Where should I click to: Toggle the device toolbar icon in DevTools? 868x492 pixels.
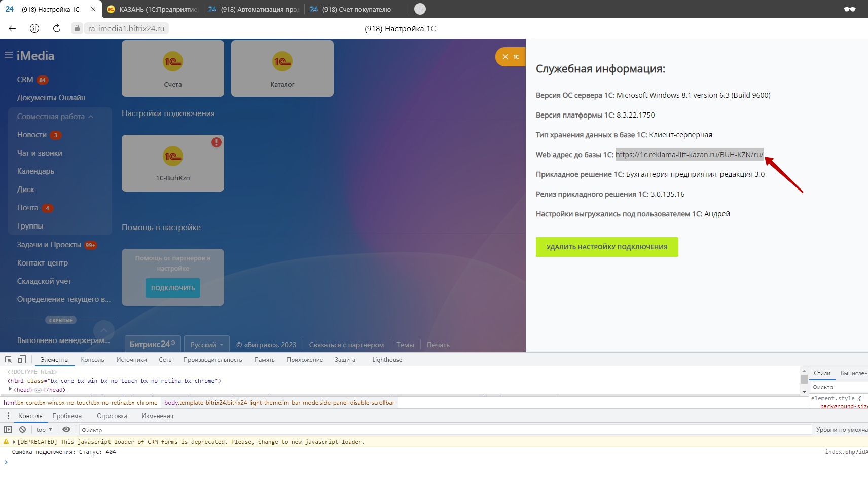pos(22,359)
